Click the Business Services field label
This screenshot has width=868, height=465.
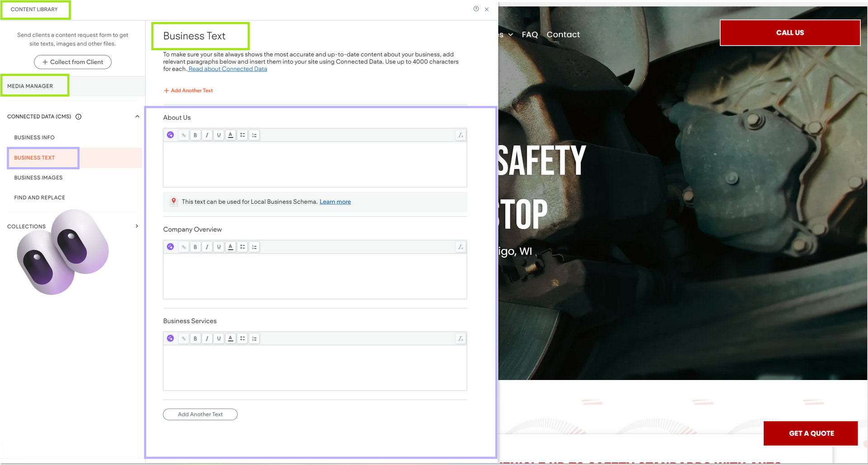[x=190, y=321]
